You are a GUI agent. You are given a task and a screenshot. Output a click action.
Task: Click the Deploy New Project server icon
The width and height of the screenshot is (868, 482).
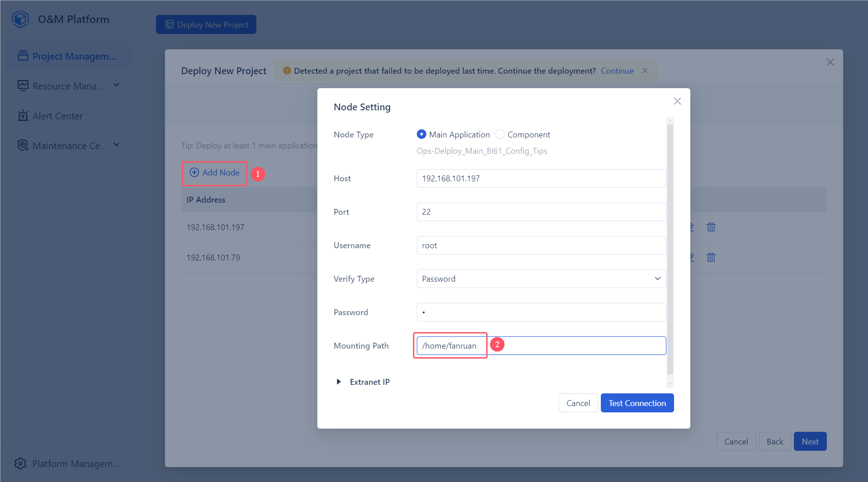click(170, 24)
